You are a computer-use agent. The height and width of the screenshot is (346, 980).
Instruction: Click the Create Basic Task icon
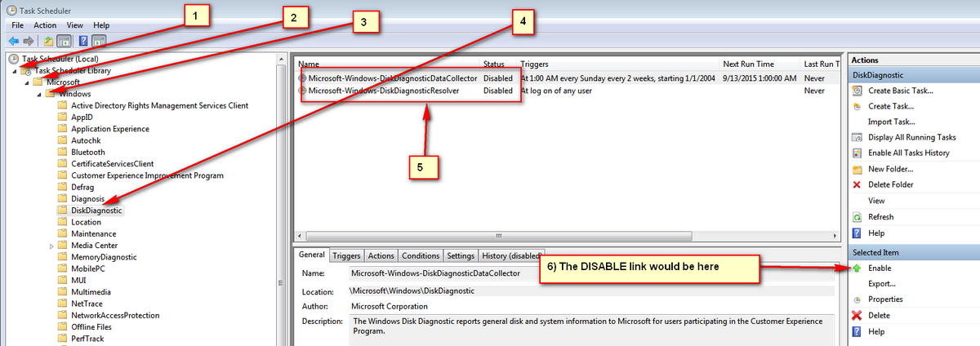point(857,91)
